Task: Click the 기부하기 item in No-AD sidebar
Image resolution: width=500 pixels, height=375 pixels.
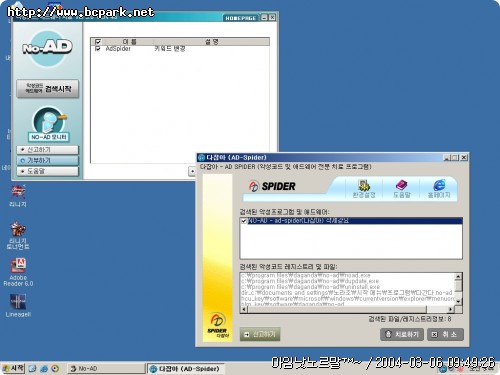Action: [x=48, y=160]
